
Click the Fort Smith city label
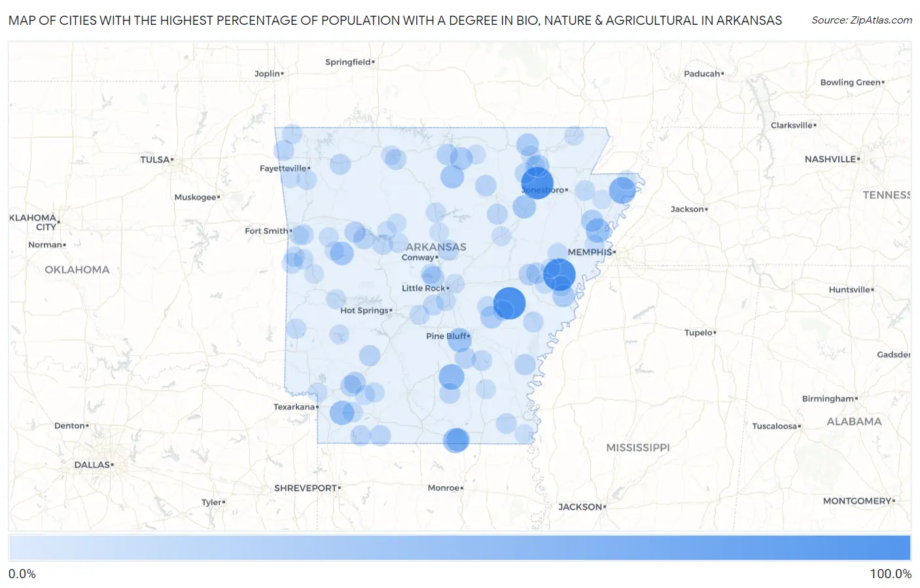tap(266, 231)
